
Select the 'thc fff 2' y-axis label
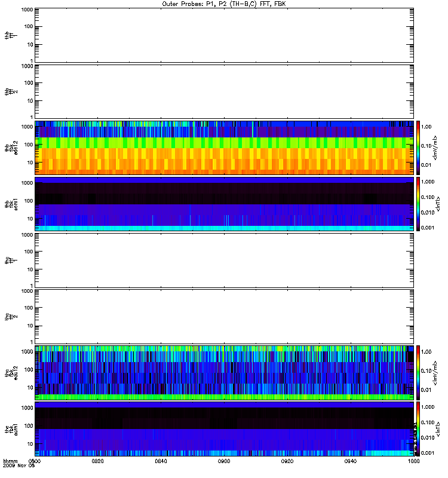(x=11, y=317)
